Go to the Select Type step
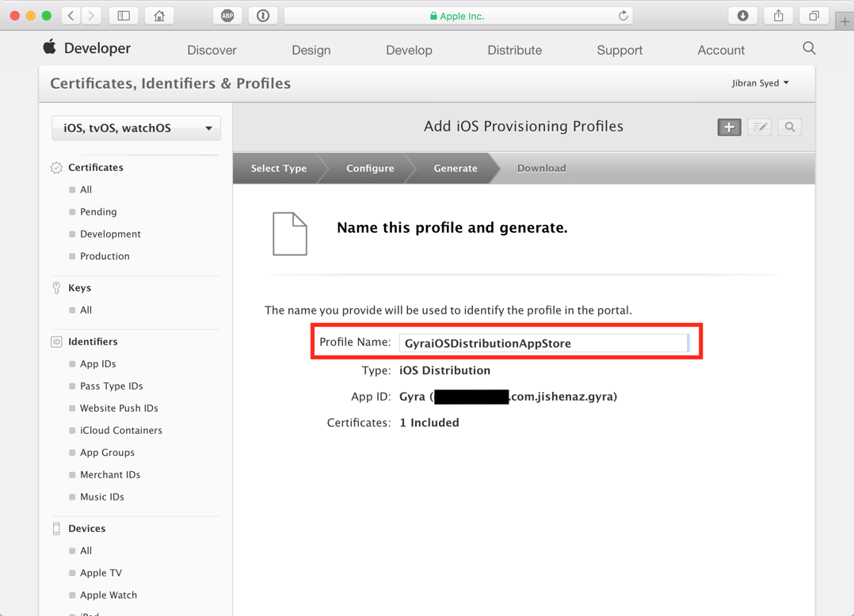The image size is (854, 616). tap(279, 168)
